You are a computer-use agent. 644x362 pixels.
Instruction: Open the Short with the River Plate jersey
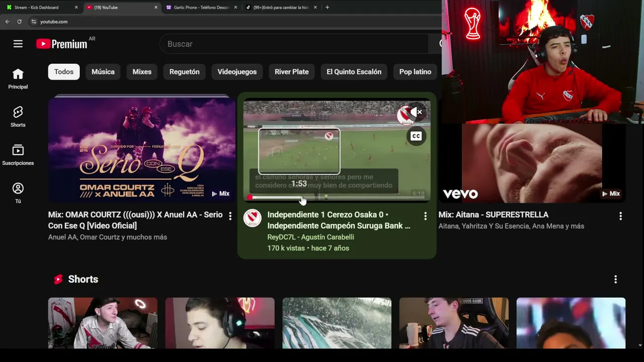(x=103, y=323)
